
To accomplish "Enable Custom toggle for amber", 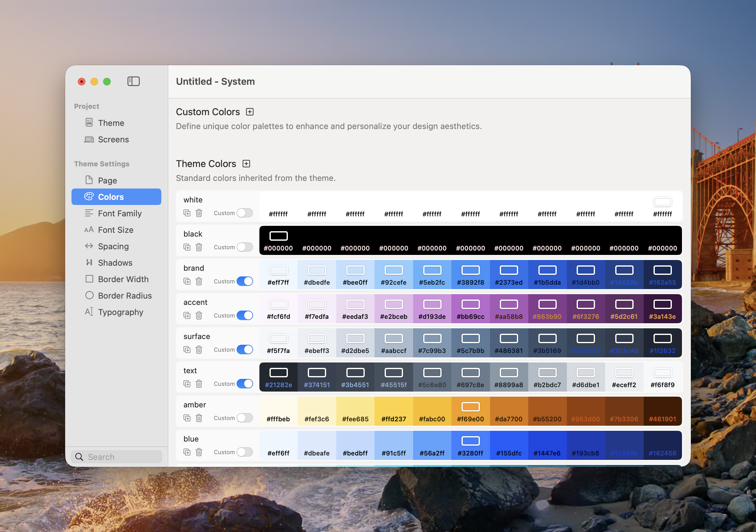I will (x=245, y=418).
